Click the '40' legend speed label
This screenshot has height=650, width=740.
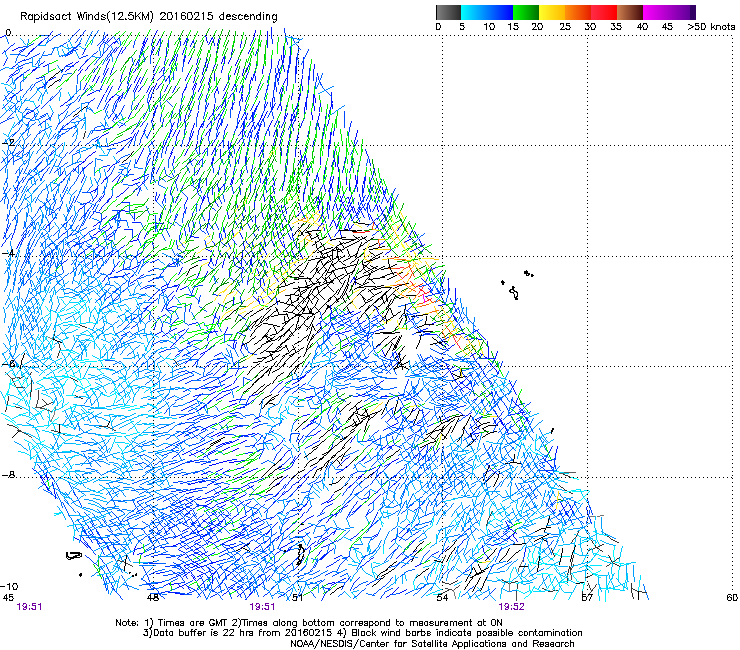[x=642, y=27]
